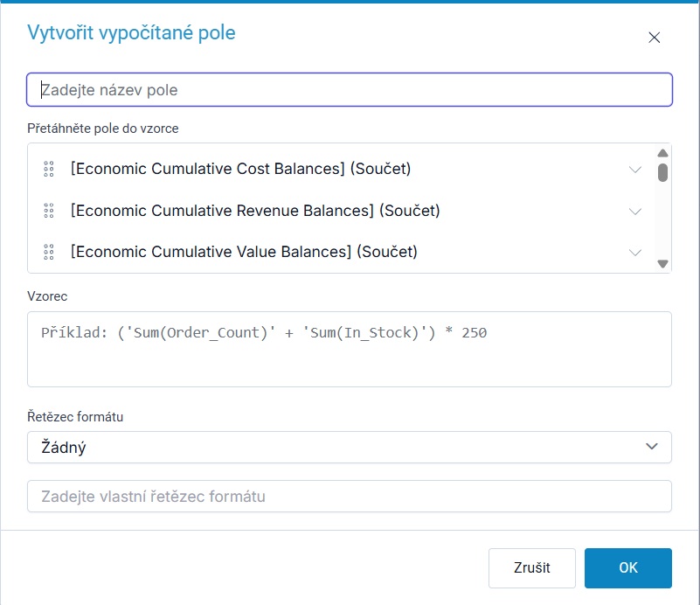
Task: Expand aggregation options for Revenue Balances field
Action: point(634,211)
